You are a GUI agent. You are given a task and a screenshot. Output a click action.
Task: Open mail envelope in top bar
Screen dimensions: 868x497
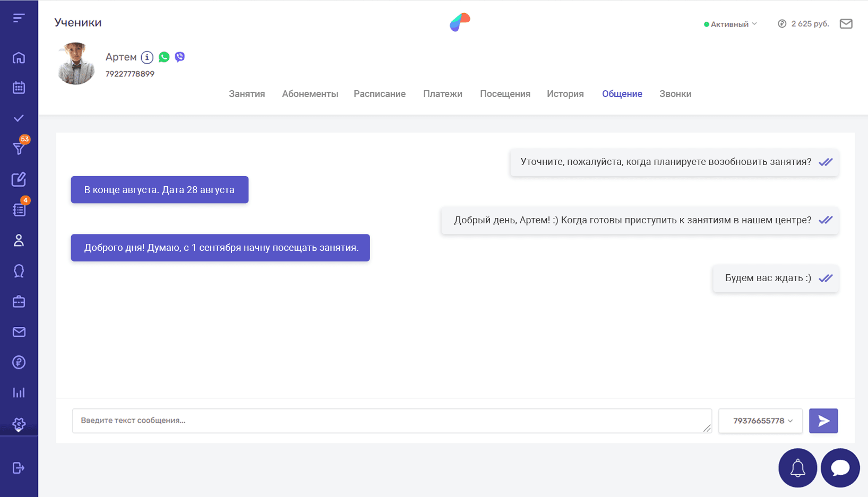(x=846, y=24)
